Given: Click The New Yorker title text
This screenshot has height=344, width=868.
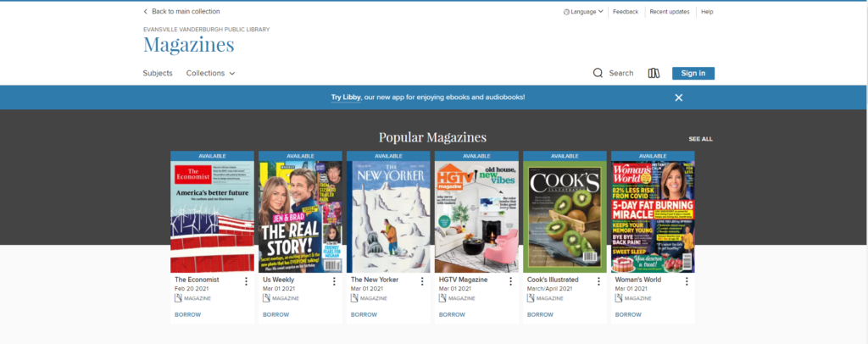Looking at the screenshot, I should pos(375,280).
